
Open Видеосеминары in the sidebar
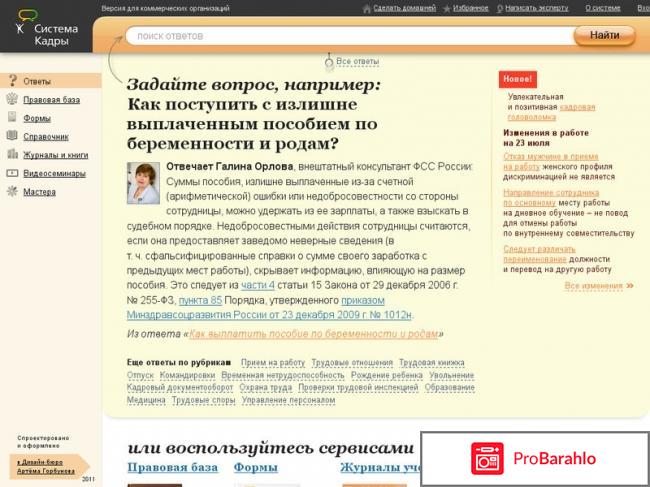click(x=54, y=173)
